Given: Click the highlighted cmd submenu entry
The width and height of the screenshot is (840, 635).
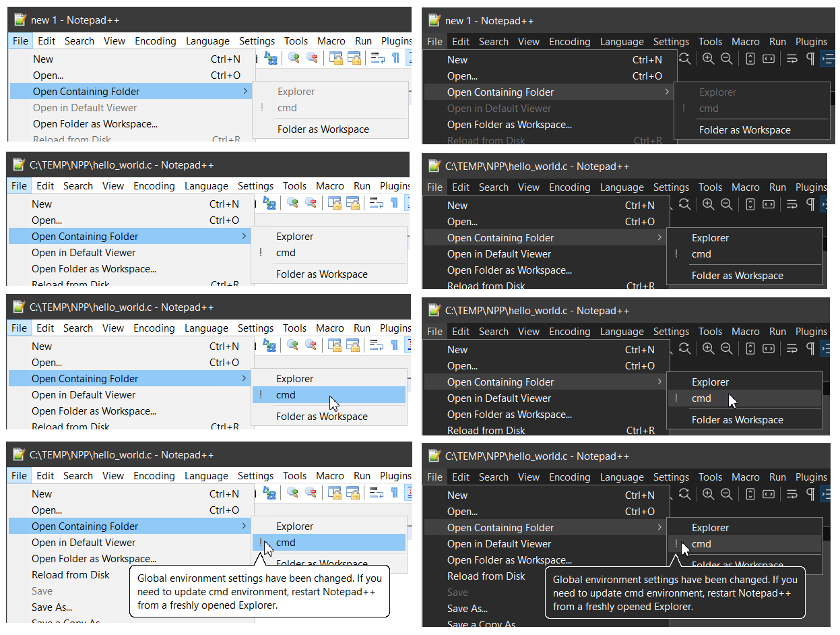Looking at the screenshot, I should coord(286,394).
